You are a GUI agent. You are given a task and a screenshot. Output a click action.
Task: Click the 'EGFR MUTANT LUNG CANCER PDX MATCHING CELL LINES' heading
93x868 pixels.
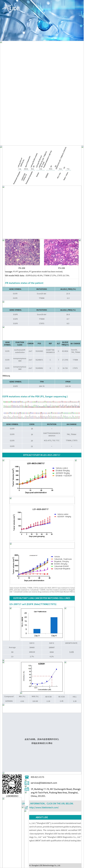pyautogui.click(x=42, y=598)
